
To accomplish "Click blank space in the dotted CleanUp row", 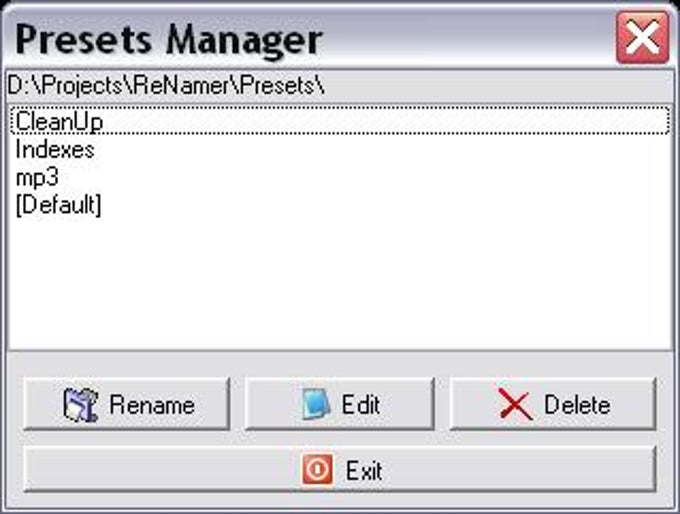I will pyautogui.click(x=386, y=121).
